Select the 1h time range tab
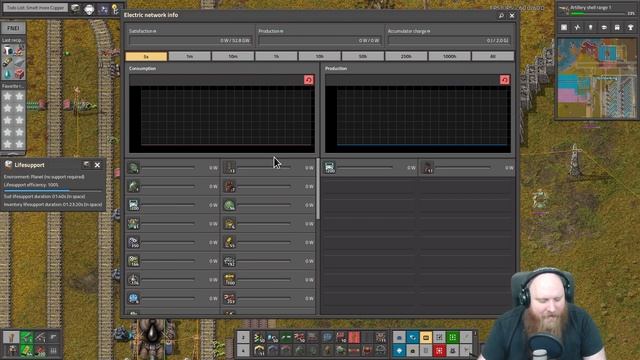Screen dimensions: 640x360 pyautogui.click(x=276, y=56)
